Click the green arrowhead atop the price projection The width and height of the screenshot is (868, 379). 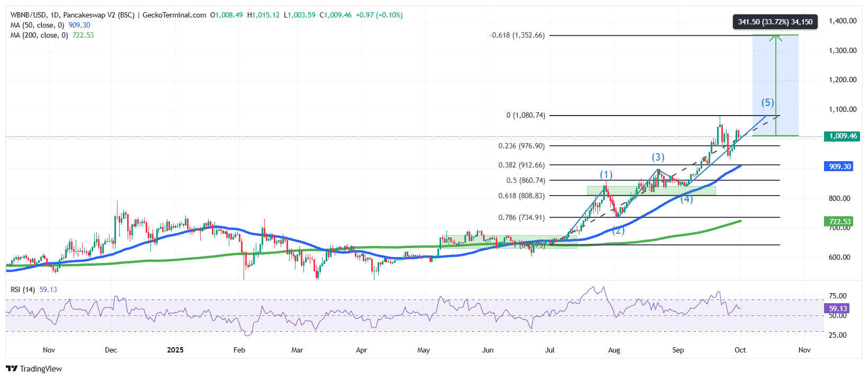tap(776, 37)
